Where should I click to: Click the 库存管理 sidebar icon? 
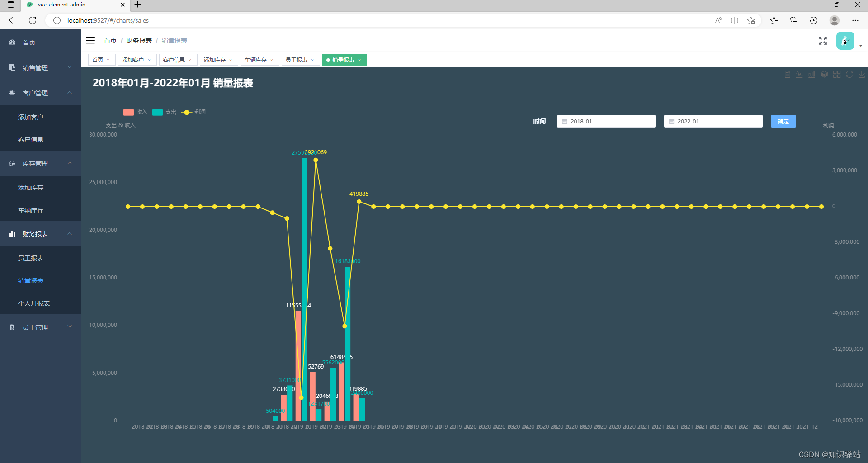coord(12,163)
